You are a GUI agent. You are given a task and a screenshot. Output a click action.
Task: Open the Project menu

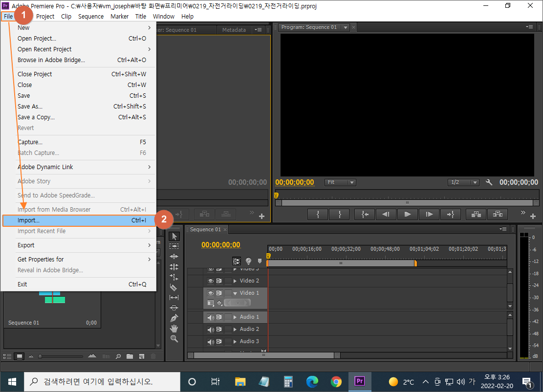coord(45,16)
